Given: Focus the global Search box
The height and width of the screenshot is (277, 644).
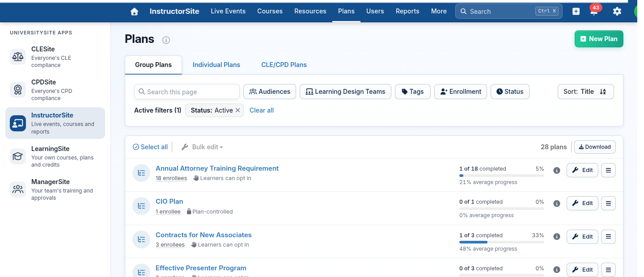Looking at the screenshot, I should click(x=508, y=12).
